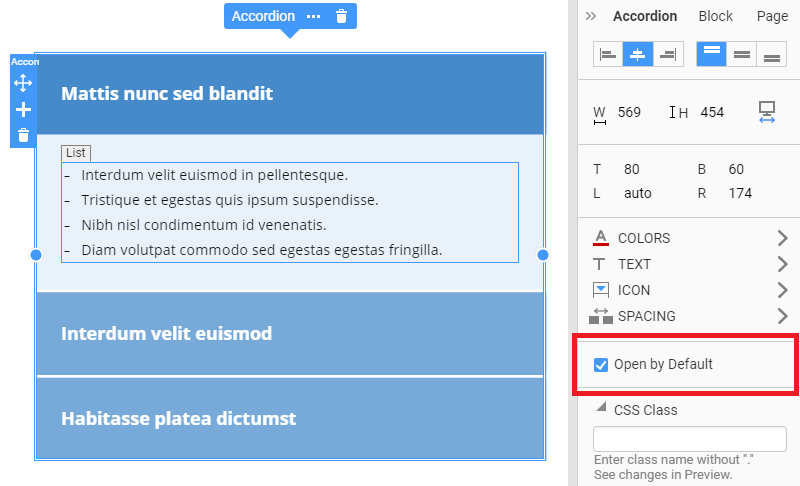This screenshot has width=800, height=486.
Task: Delete accordion via trash icon in top label
Action: click(341, 16)
